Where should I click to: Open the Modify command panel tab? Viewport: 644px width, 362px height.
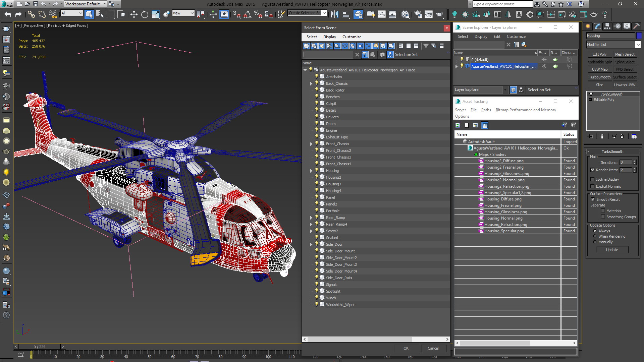point(597,26)
